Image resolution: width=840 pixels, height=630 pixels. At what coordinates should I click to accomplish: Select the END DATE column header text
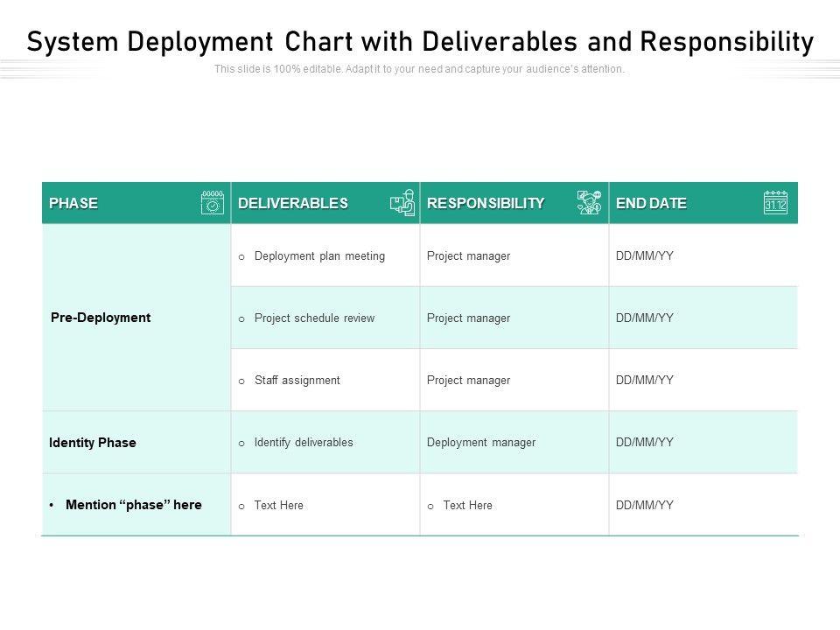point(651,203)
